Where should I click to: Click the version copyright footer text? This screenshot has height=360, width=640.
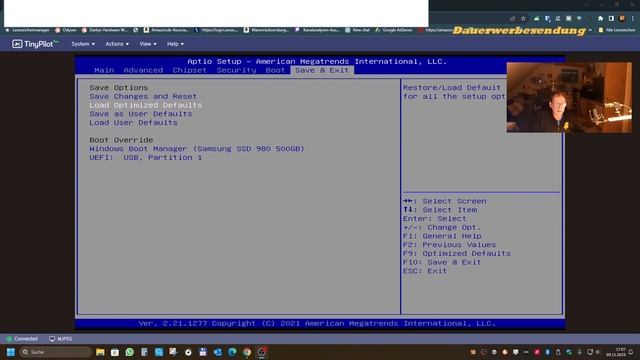tap(317, 323)
